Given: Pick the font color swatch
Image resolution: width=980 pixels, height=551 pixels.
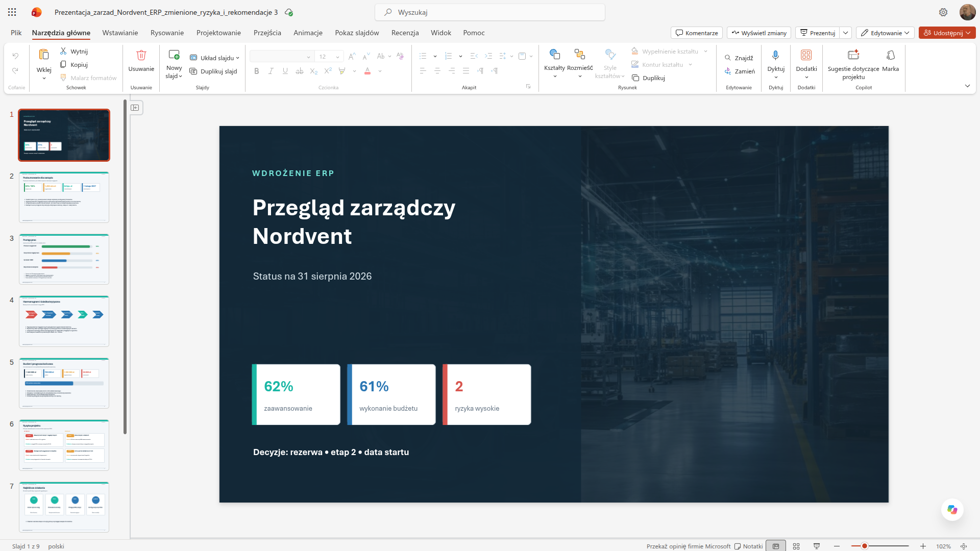Looking at the screenshot, I should (367, 71).
